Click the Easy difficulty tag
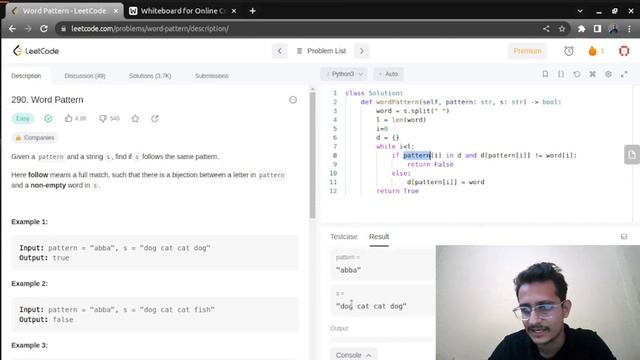 23,118
